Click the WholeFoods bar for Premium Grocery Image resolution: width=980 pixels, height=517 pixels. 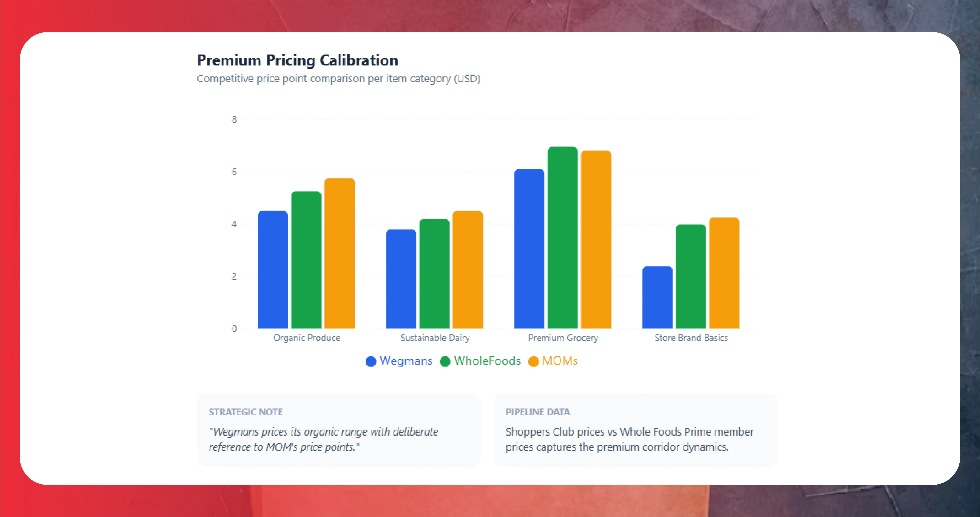562,238
